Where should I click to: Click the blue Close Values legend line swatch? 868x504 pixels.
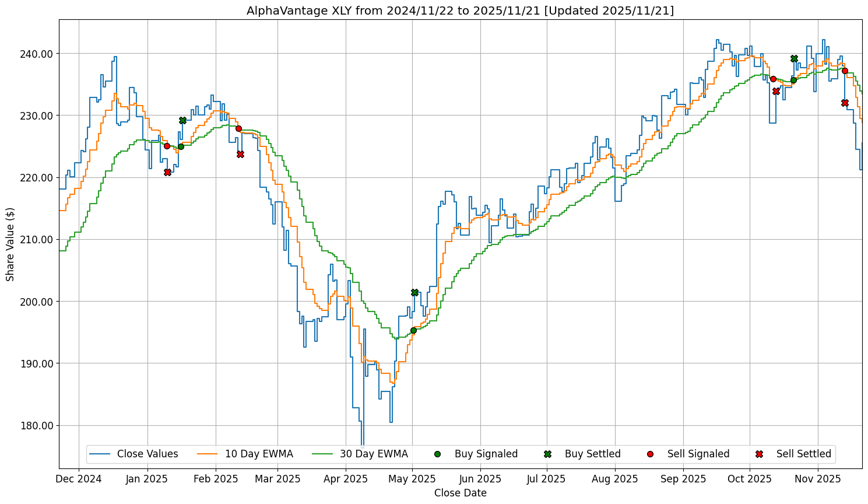[100, 454]
